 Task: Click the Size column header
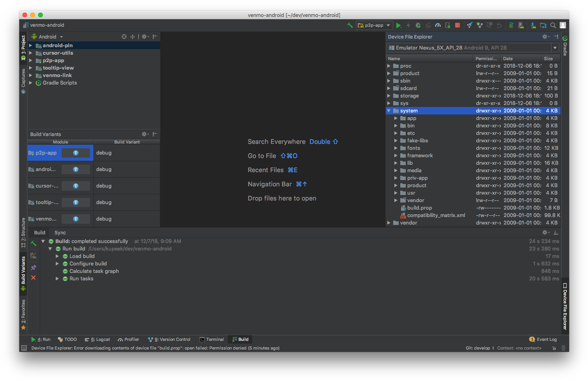[551, 59]
